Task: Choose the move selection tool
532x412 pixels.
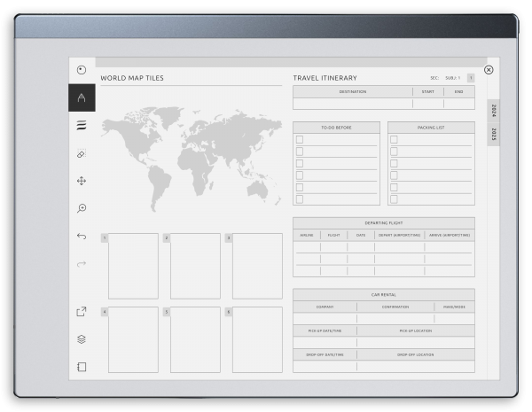Action: [x=82, y=181]
